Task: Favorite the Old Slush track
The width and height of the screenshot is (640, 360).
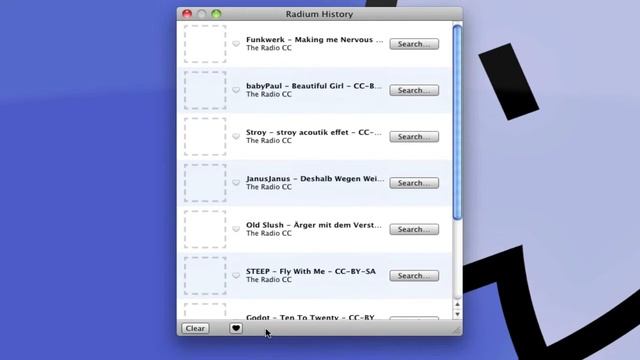Action: click(x=236, y=229)
